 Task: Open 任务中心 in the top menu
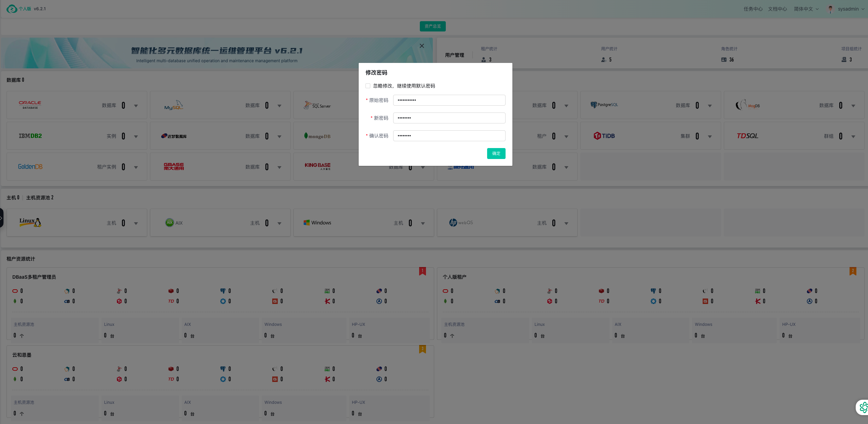coord(753,9)
